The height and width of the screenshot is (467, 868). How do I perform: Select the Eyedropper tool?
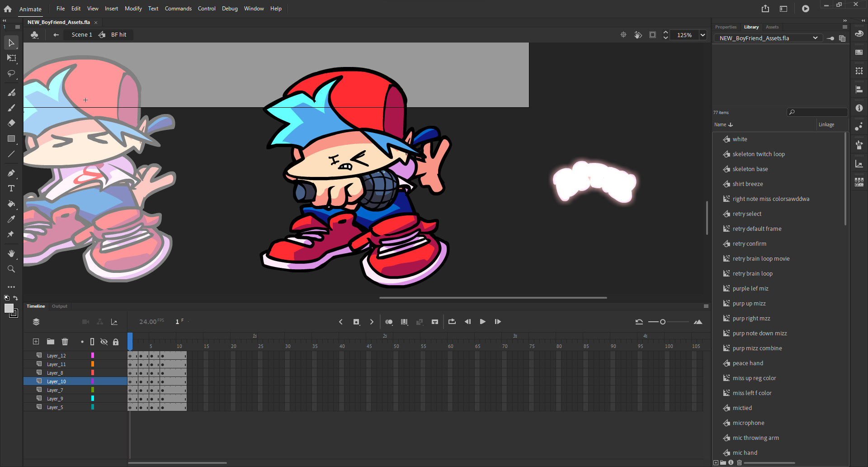[x=11, y=219]
